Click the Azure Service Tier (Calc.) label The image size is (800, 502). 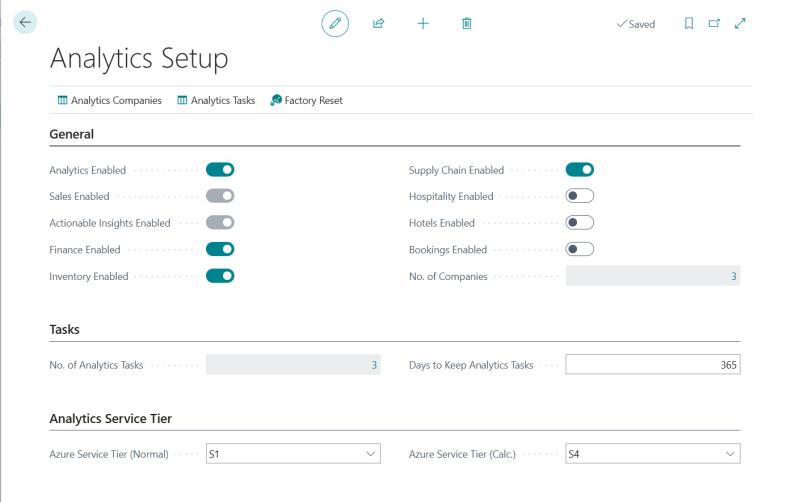pyautogui.click(x=462, y=454)
